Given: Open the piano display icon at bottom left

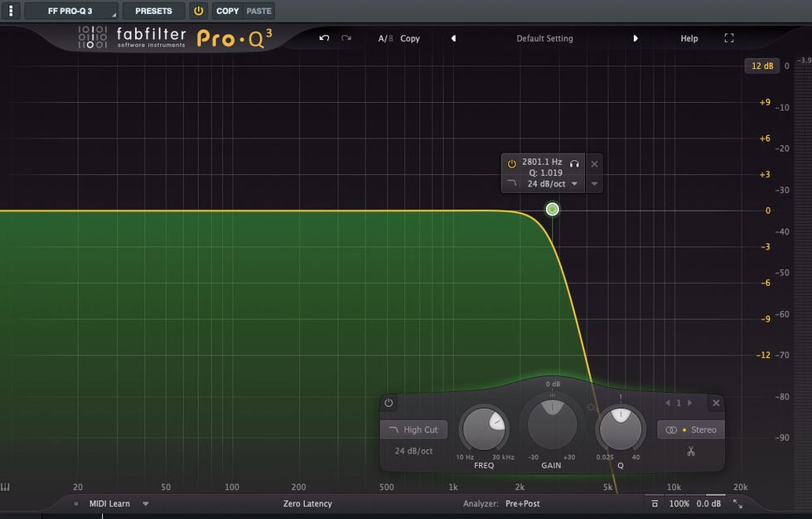Looking at the screenshot, I should pos(6,487).
